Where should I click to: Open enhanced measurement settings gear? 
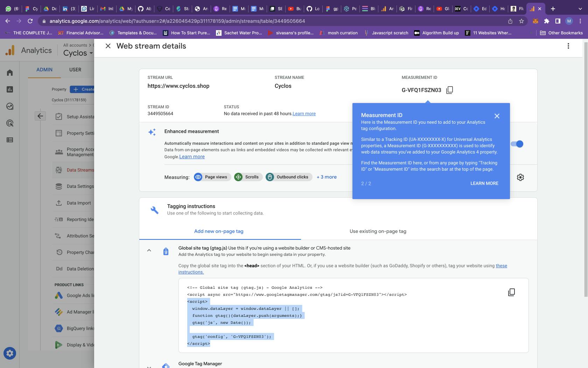tap(520, 177)
